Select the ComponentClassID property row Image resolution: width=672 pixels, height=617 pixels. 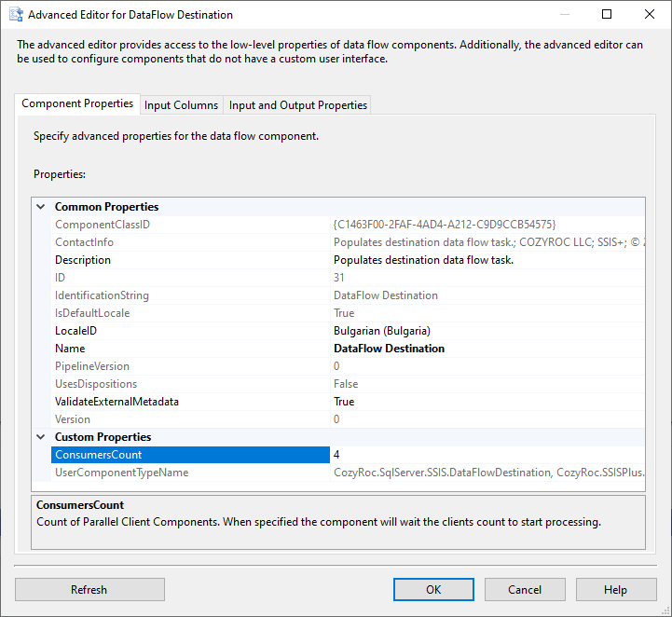coord(103,225)
